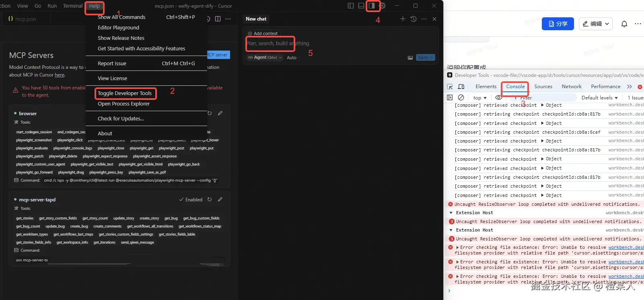Expand the first Error checking file existence entry
The image size is (644, 300).
(457, 247)
